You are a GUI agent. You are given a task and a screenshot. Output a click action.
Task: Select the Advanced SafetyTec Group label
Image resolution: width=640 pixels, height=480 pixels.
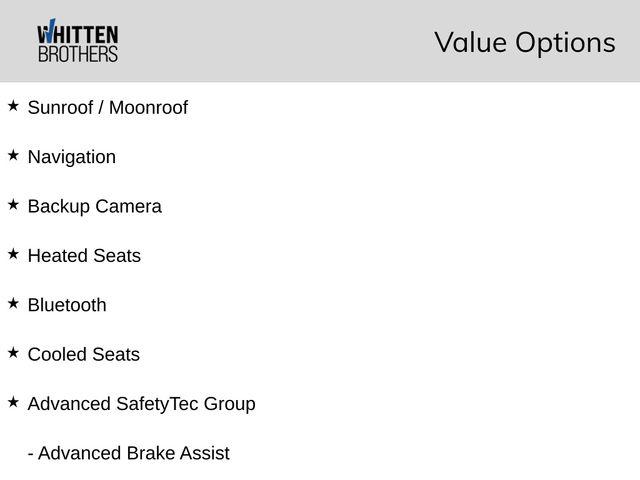[x=141, y=404]
